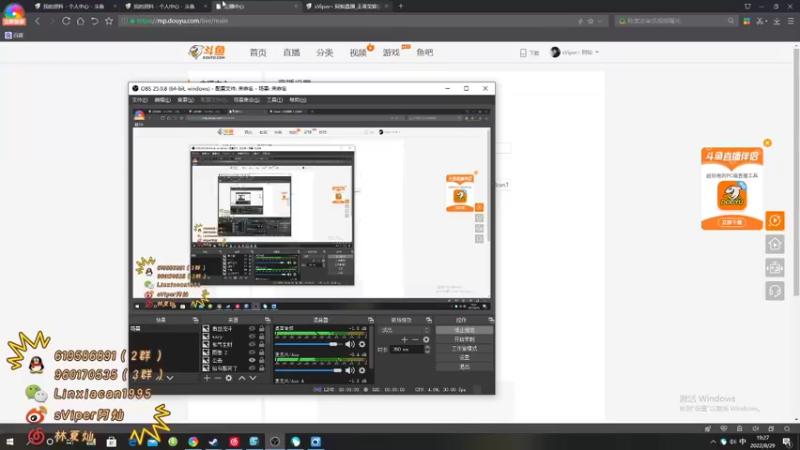Move selected source up with the arrow
Image resolution: width=800 pixels, height=450 pixels.
pos(242,378)
